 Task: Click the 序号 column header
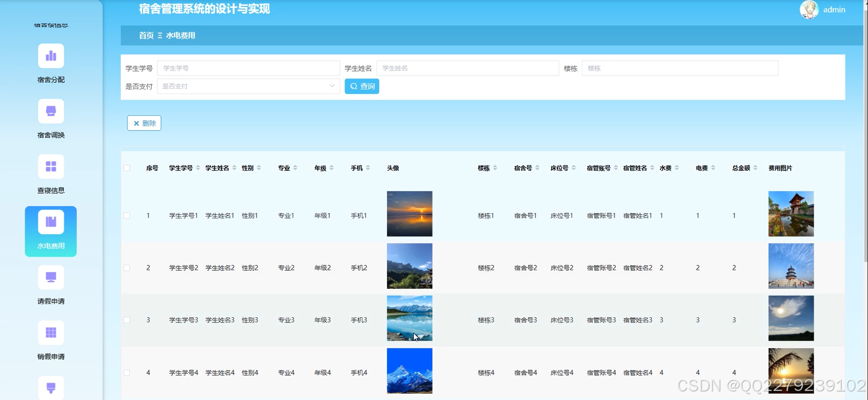152,168
